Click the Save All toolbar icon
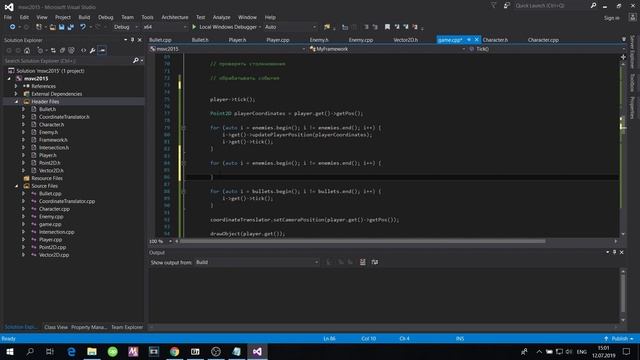This screenshot has width=640, height=360. tap(71, 27)
